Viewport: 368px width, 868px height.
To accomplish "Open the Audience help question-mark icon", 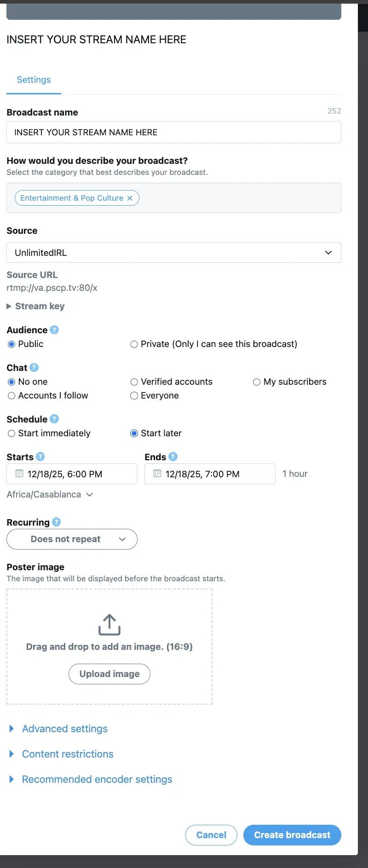I will pyautogui.click(x=54, y=330).
